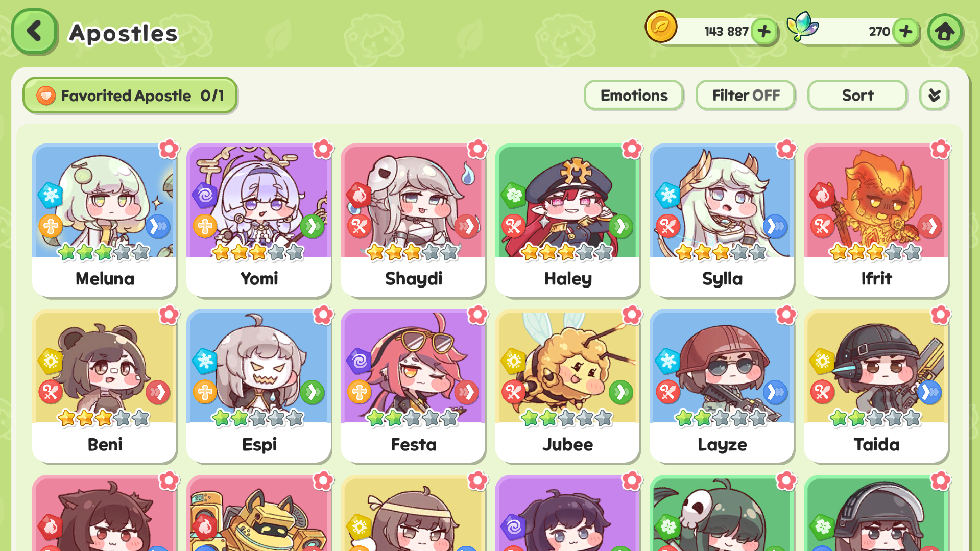Go back using the arrow button
Viewport: 980px width, 551px height.
pyautogui.click(x=34, y=31)
